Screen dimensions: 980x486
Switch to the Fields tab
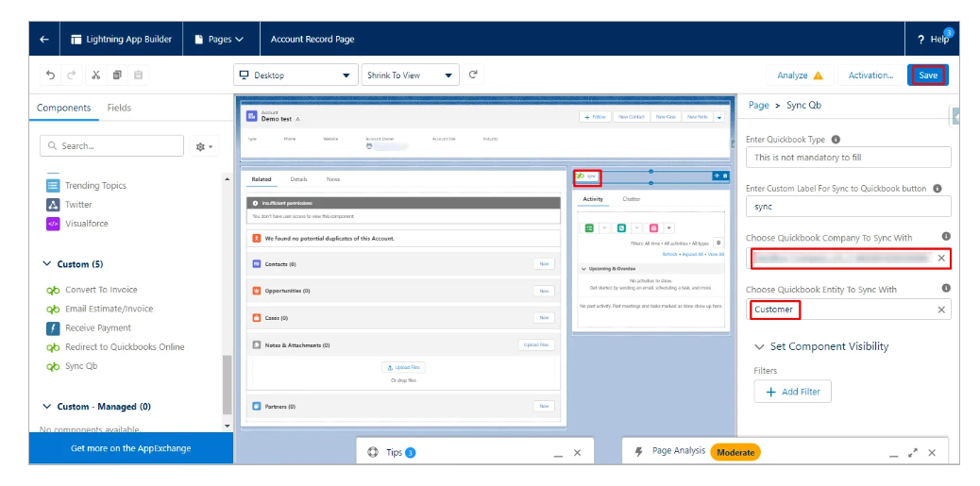119,108
